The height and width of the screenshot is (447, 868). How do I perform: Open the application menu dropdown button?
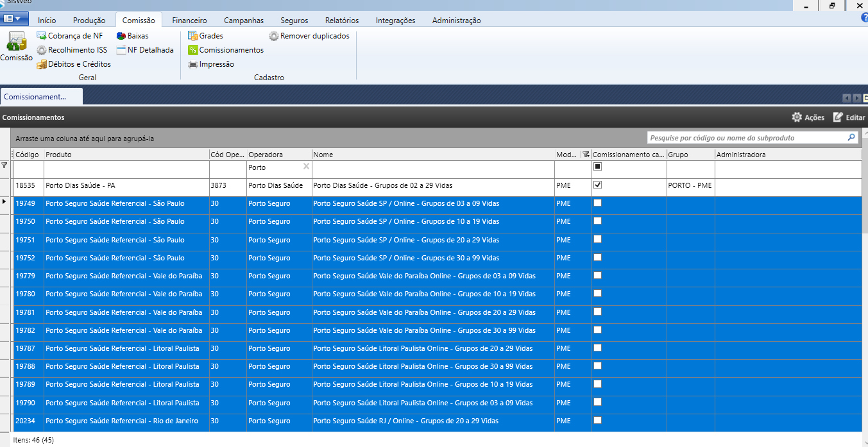tap(15, 19)
